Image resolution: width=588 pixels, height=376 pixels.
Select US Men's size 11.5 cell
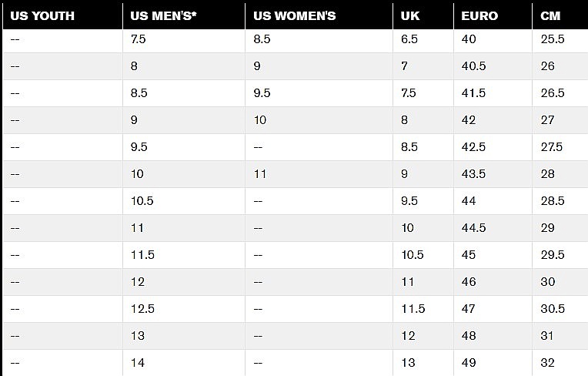[184, 255]
